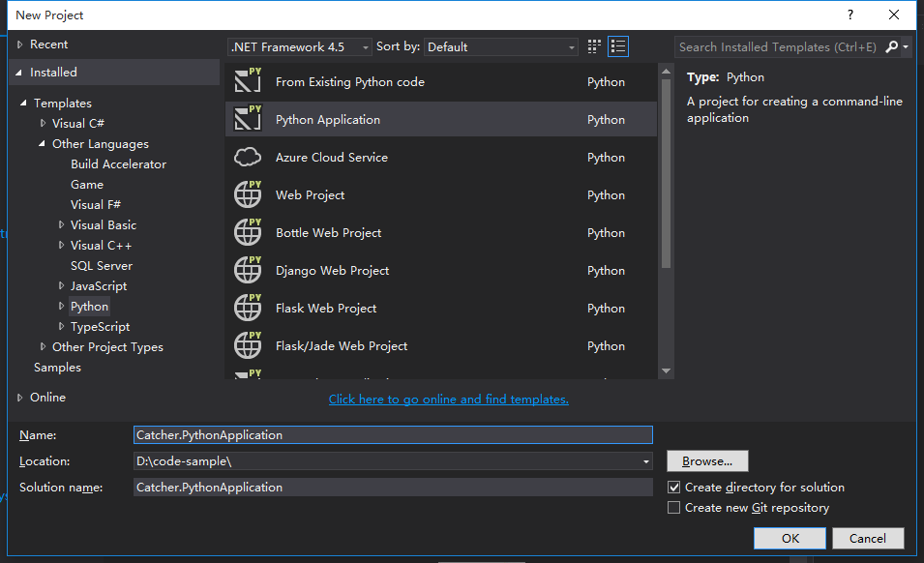Open the Location field dropdown arrow
Screen dimensions: 924x563
(644, 461)
